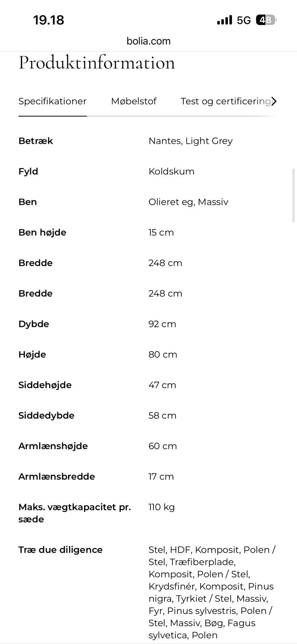Select the Siddehøjde specification row

(45, 385)
